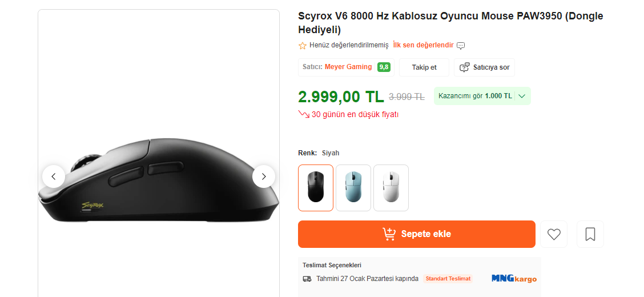644x297 pixels.
Task: Select the blue mouse color option
Action: 353,188
